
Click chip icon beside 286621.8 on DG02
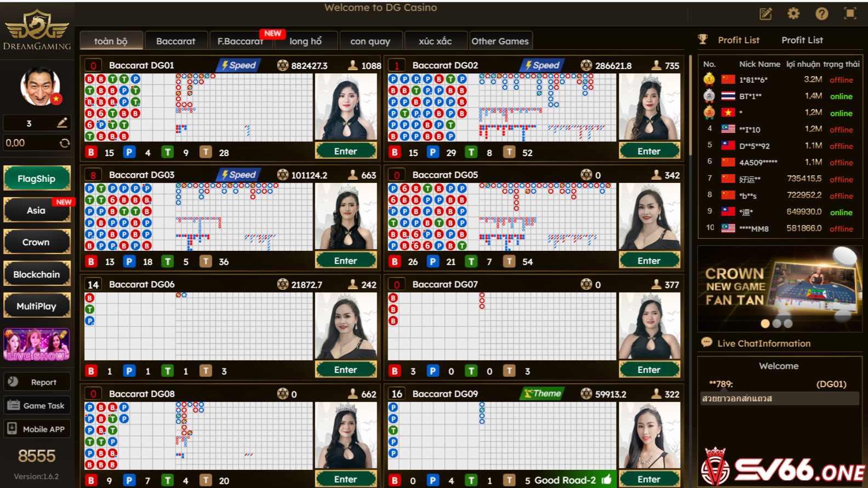pyautogui.click(x=586, y=65)
